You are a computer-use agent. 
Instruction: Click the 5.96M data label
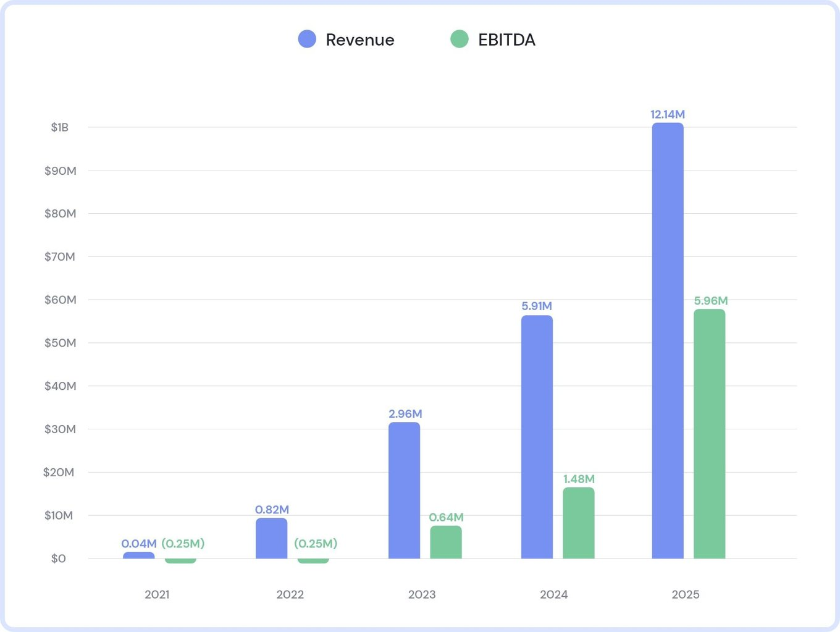coord(711,301)
